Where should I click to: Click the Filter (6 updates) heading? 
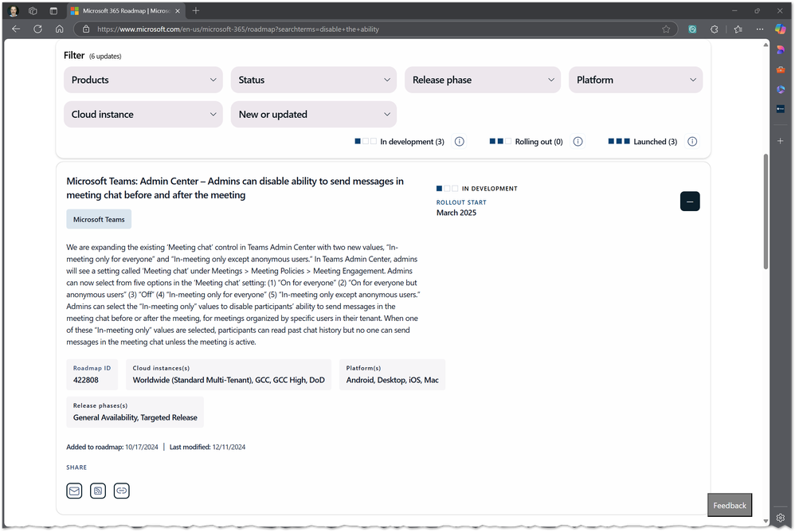(x=92, y=55)
